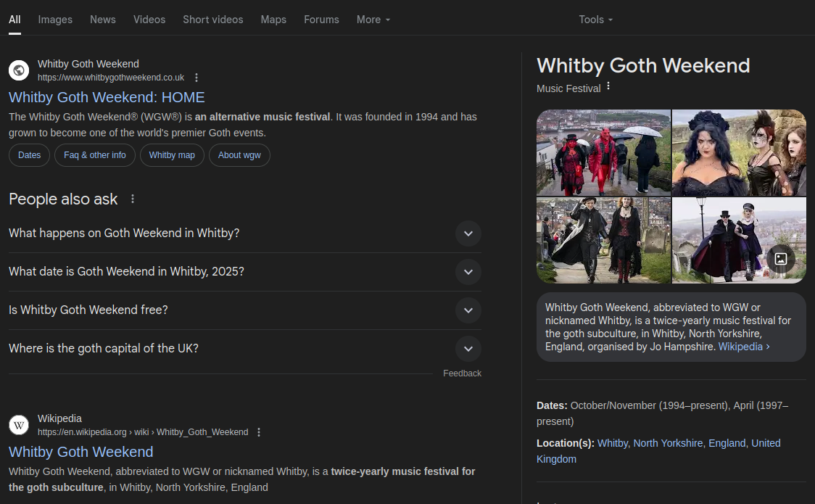815x504 pixels.
Task: Open options menu for Wikipedia result
Action: point(259,432)
